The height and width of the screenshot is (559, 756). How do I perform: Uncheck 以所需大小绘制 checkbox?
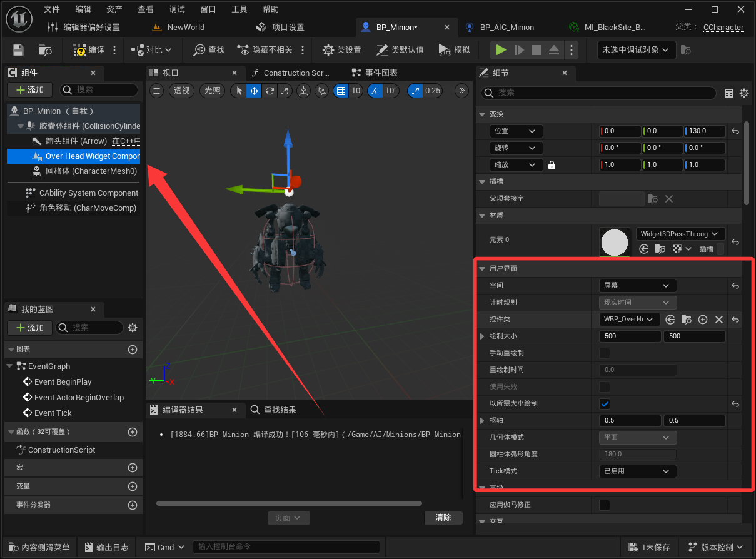[x=605, y=403]
